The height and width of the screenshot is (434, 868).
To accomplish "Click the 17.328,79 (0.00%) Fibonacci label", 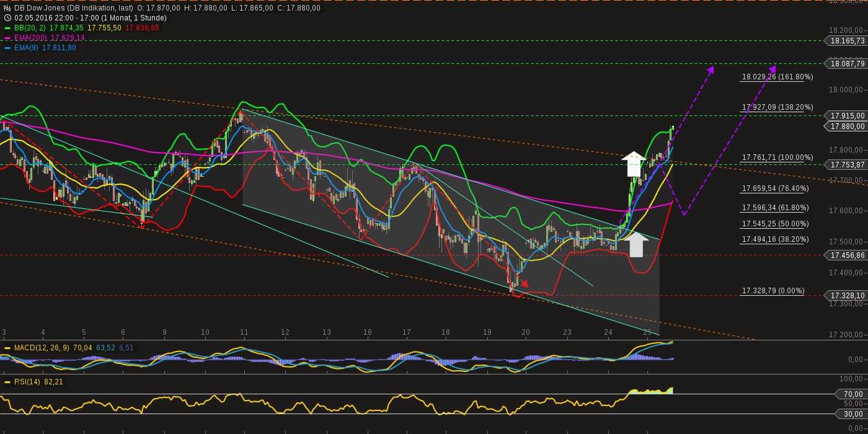I will click(773, 291).
